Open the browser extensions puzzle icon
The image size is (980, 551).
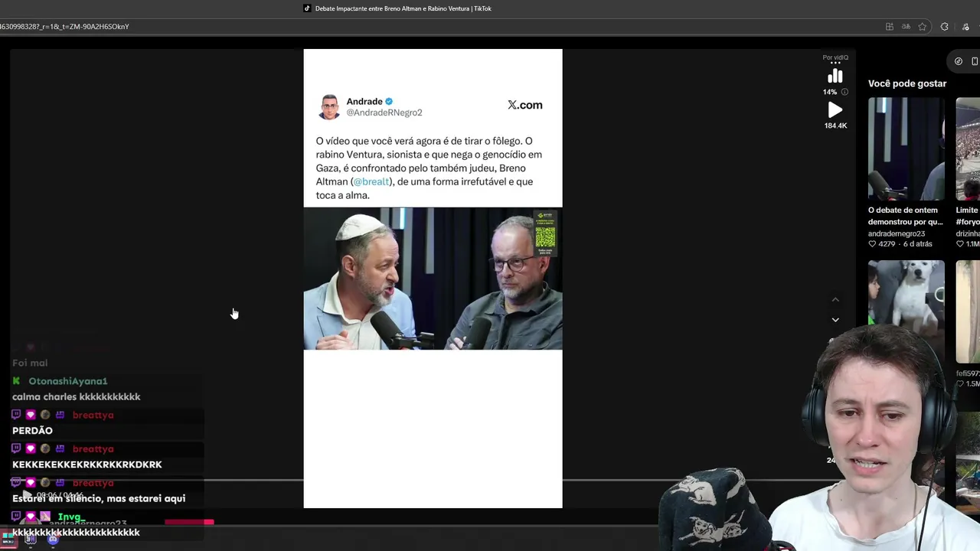tap(944, 27)
